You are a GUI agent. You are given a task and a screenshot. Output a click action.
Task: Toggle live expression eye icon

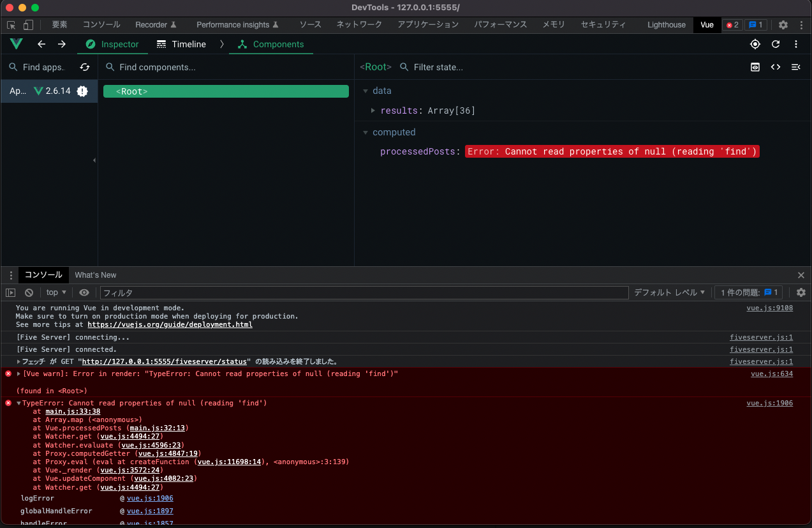[84, 292]
